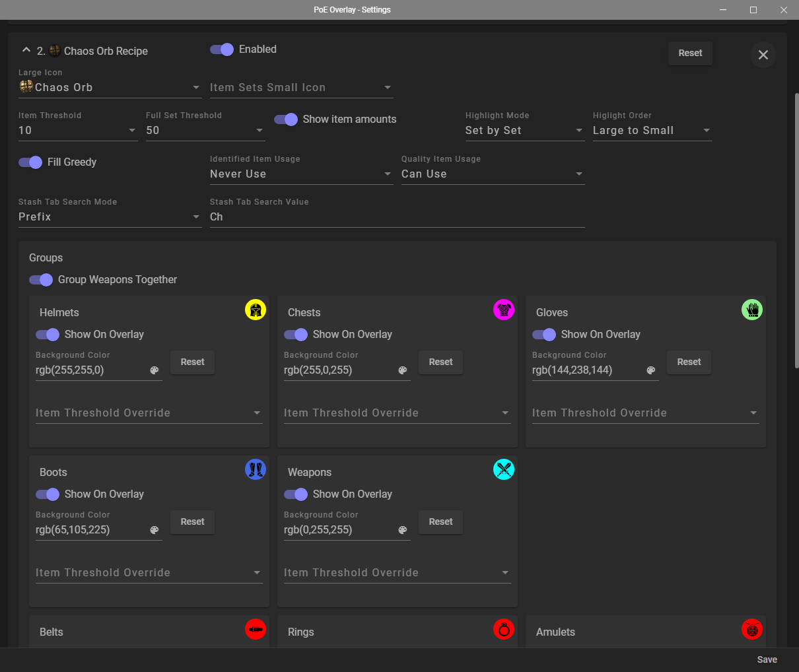
Task: Reset the Gloves background color
Action: coord(689,362)
